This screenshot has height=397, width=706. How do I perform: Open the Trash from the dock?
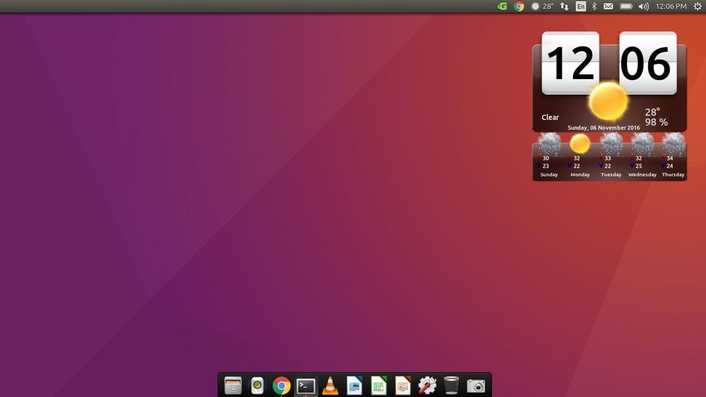[x=451, y=386]
